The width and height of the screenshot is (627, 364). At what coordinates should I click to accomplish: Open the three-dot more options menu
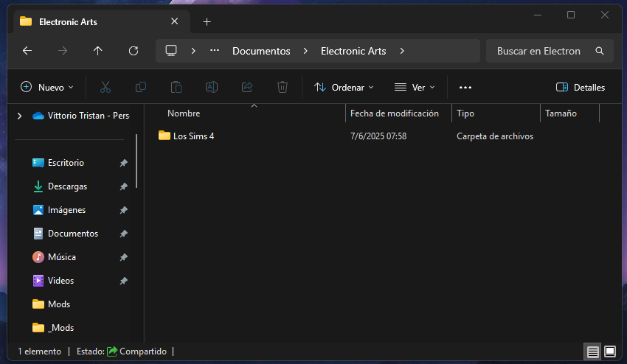465,87
